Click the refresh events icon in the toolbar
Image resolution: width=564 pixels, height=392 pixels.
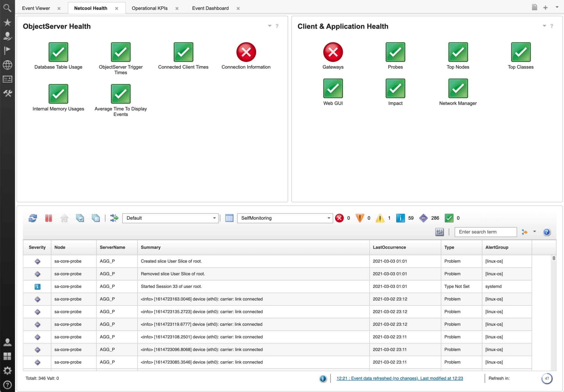(x=32, y=218)
